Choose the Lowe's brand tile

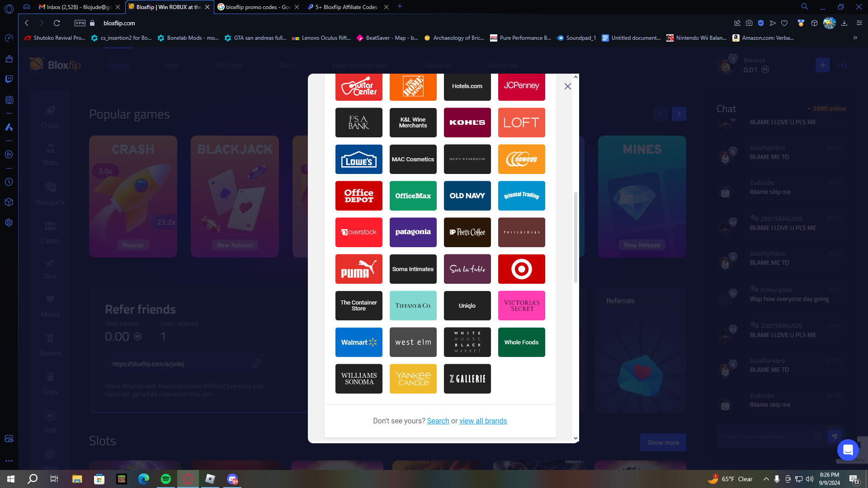[359, 159]
